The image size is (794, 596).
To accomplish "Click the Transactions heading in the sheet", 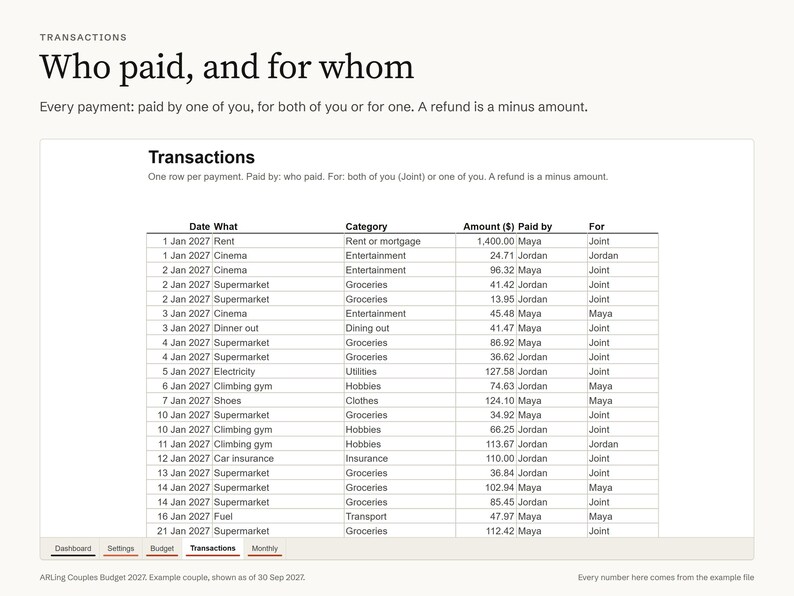I will 202,157.
